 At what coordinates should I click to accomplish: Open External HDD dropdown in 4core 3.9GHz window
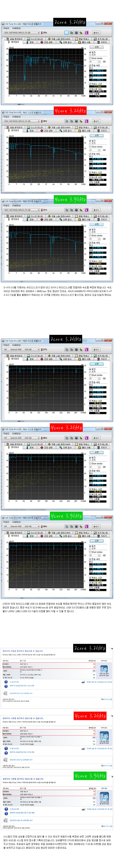coord(22,526)
